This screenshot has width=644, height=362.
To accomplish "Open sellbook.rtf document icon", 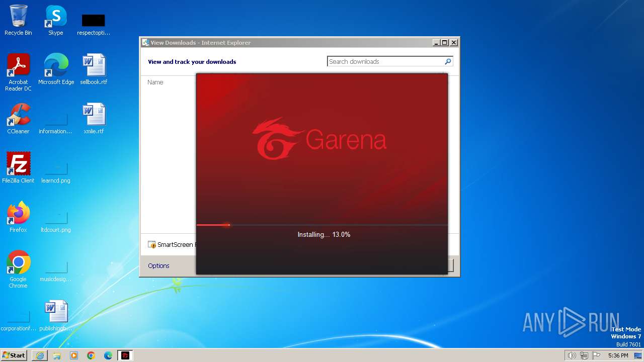I will pos(94,69).
